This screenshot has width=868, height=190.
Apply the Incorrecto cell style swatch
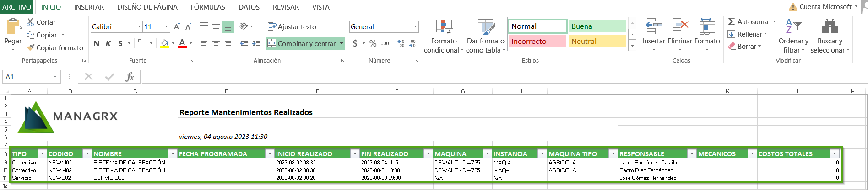[x=537, y=42]
